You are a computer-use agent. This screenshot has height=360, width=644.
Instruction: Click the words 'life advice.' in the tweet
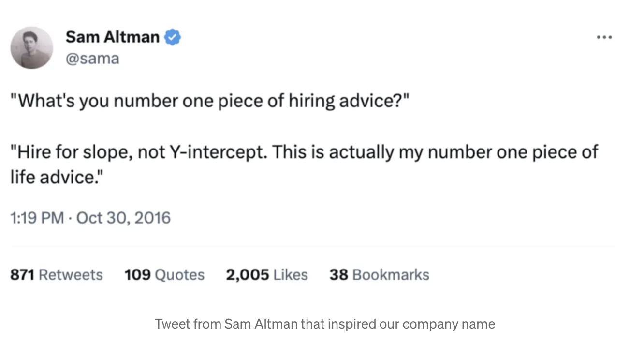coord(57,177)
